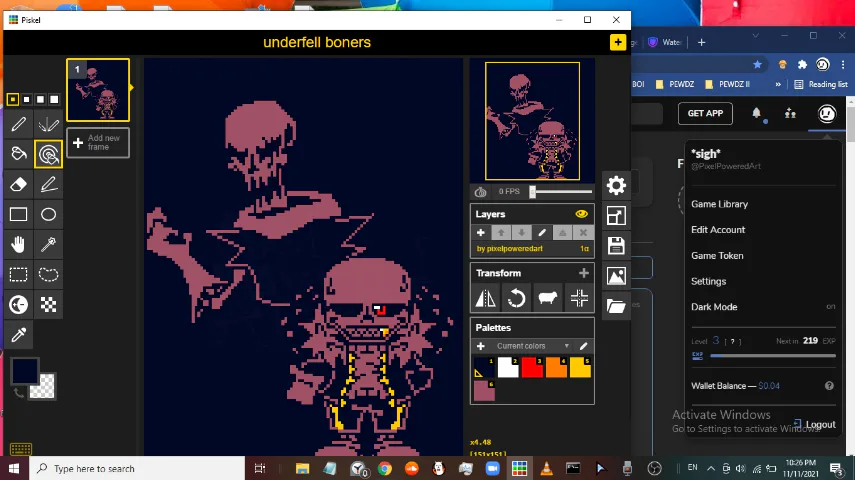This screenshot has height=480, width=855.
Task: Select the Rectangle selection tool
Action: (x=19, y=274)
